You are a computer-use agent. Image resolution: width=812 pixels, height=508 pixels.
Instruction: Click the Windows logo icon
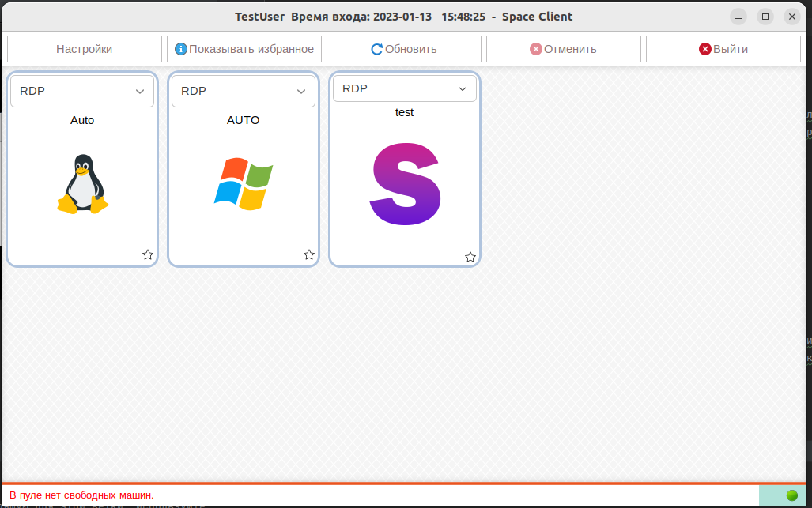pyautogui.click(x=244, y=183)
